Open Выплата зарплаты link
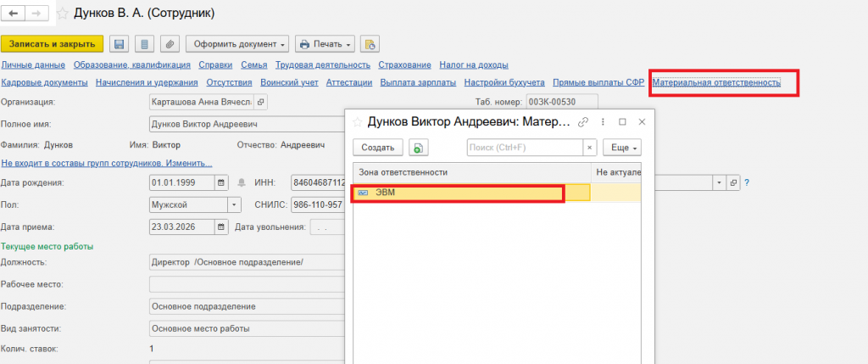The image size is (868, 364). tap(418, 82)
